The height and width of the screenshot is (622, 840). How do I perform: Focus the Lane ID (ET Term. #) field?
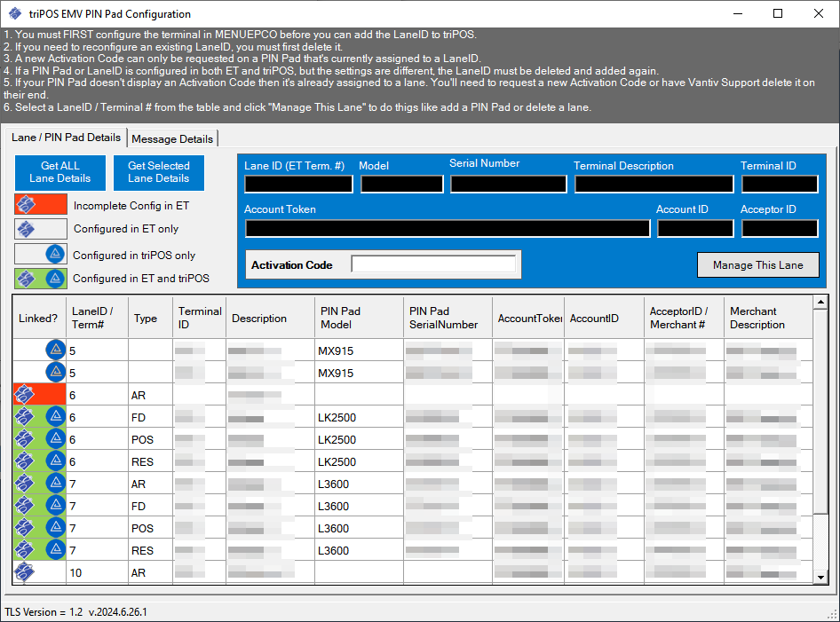pos(298,185)
